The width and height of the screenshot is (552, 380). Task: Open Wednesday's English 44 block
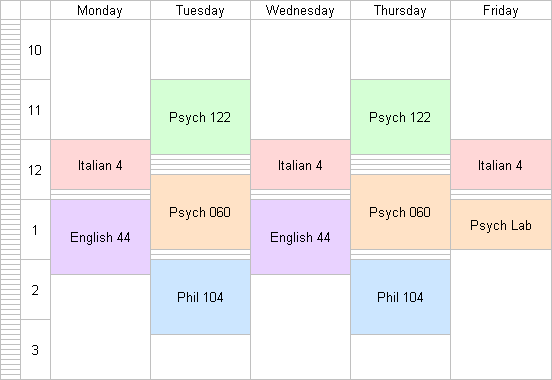point(300,237)
